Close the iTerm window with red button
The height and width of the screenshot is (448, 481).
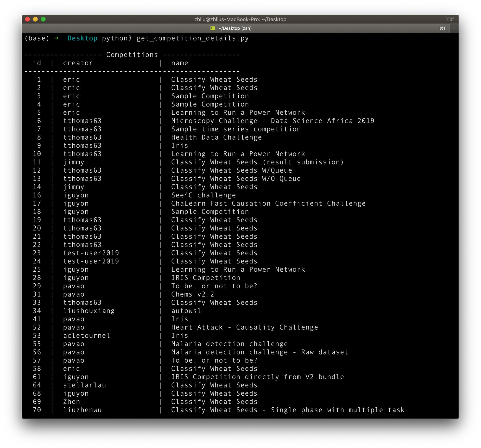(28, 19)
